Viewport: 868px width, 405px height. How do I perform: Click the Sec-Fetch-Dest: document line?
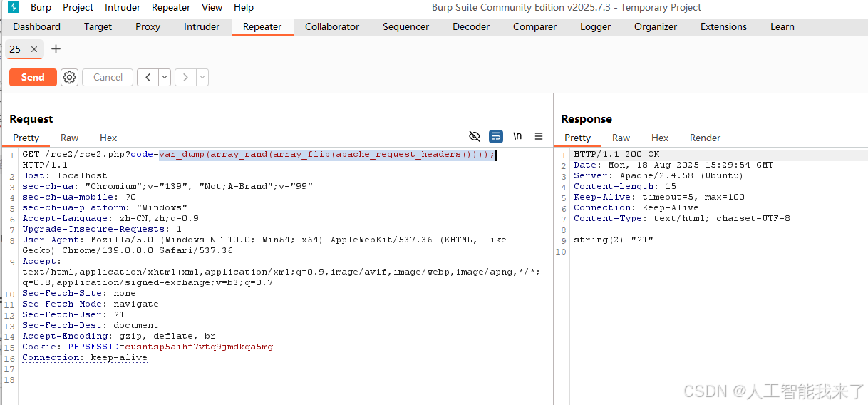pos(91,325)
